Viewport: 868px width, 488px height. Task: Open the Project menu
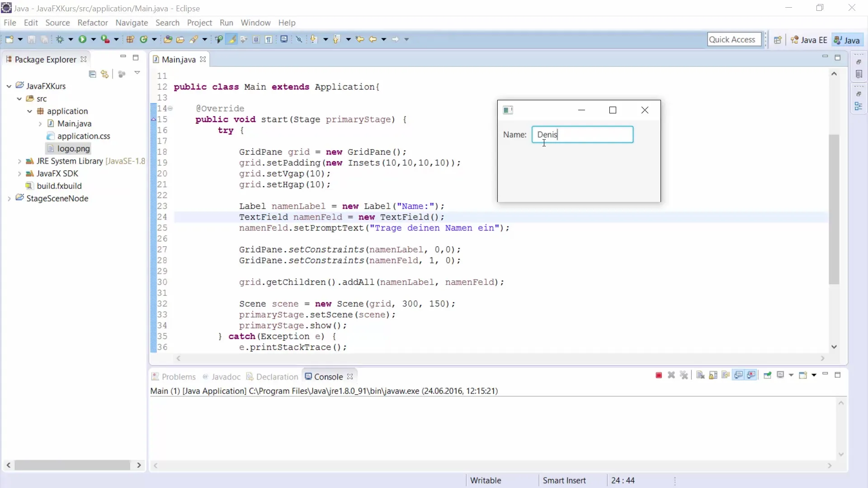(199, 23)
